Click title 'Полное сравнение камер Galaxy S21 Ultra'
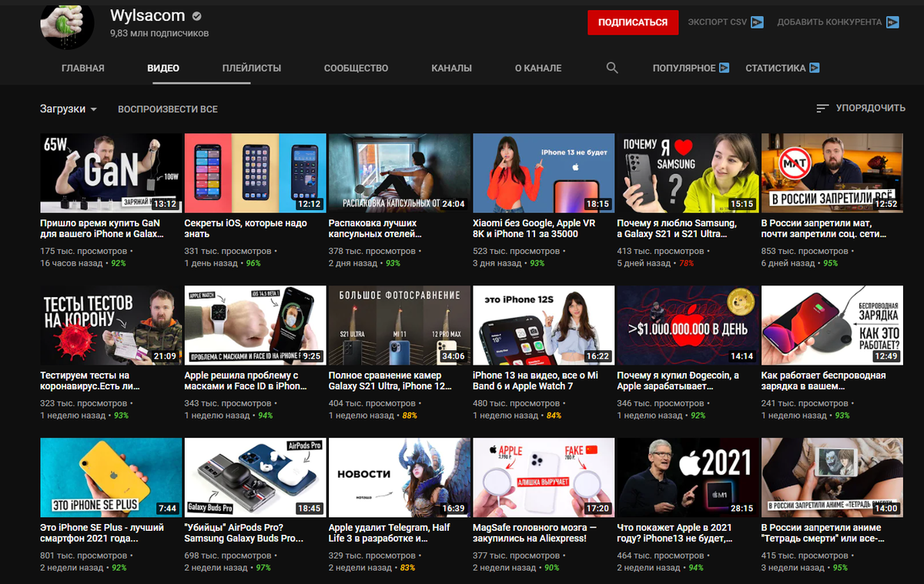The image size is (924, 584). click(x=390, y=381)
